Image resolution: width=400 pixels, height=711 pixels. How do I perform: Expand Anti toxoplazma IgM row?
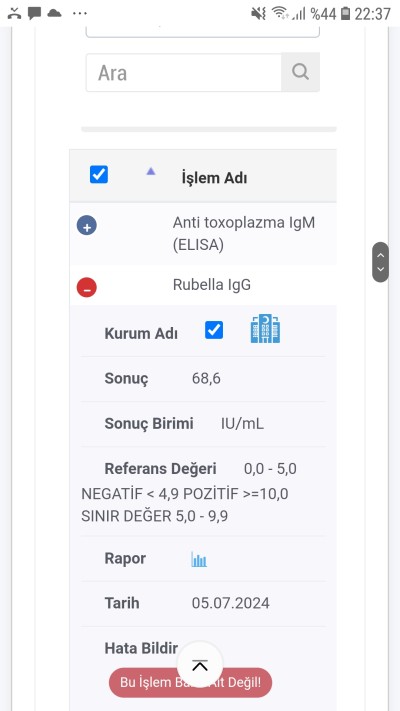tap(87, 225)
